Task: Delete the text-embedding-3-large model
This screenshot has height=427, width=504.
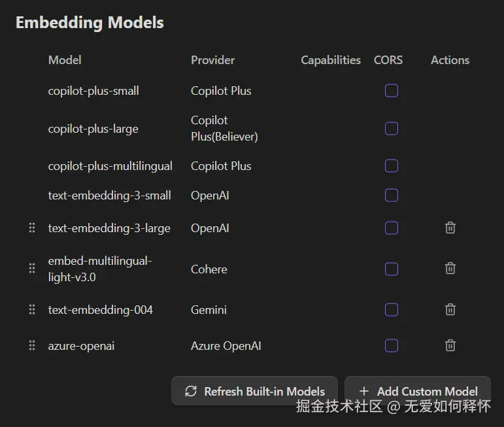Action: pos(450,228)
